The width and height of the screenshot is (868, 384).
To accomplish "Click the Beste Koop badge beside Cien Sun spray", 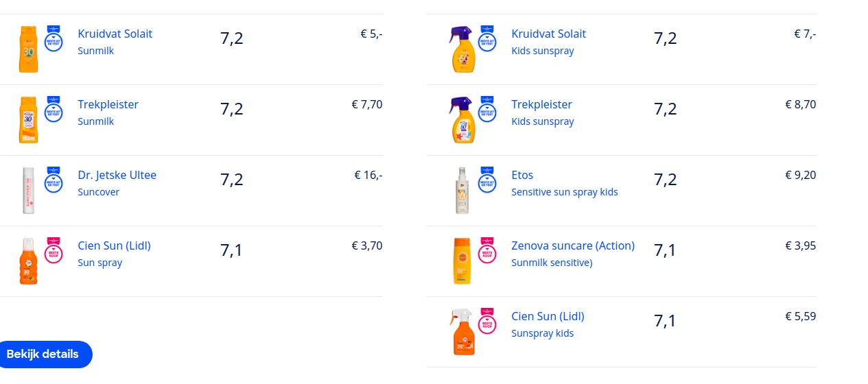I will click(x=54, y=251).
